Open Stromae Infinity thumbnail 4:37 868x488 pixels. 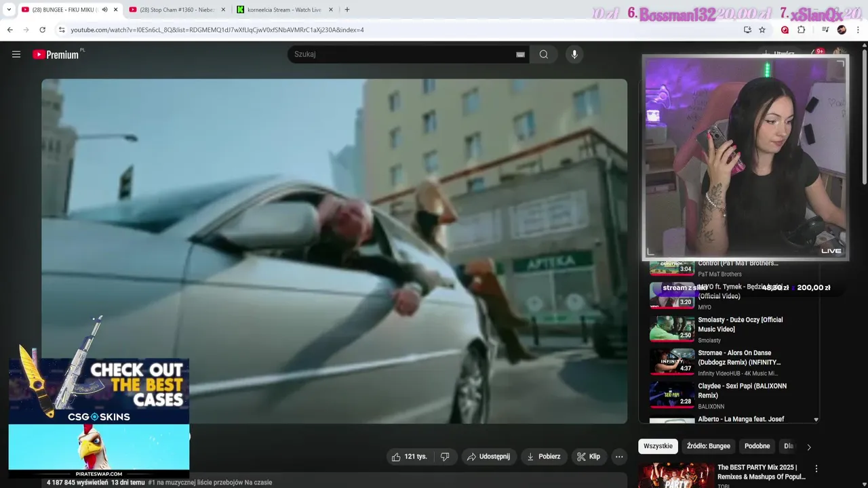(x=672, y=362)
